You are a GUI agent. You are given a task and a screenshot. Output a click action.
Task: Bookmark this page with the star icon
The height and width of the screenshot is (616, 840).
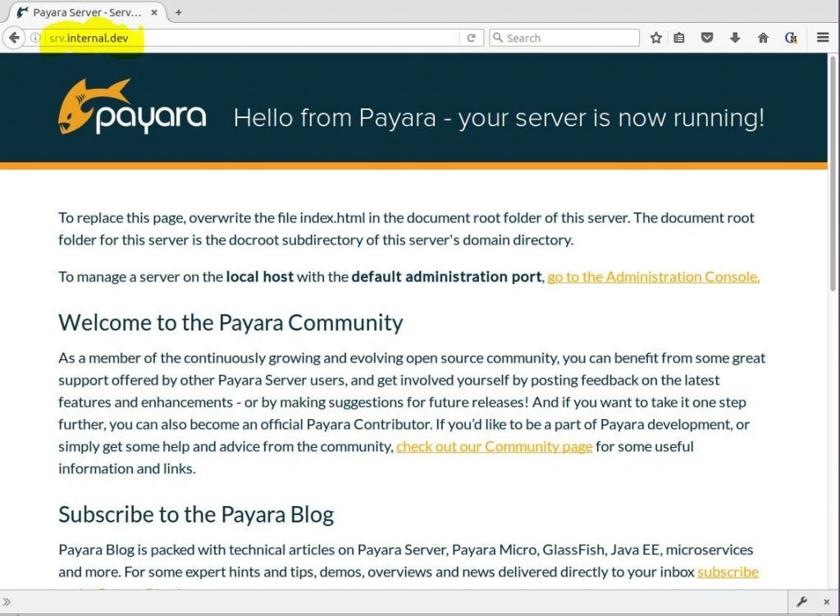coord(655,38)
